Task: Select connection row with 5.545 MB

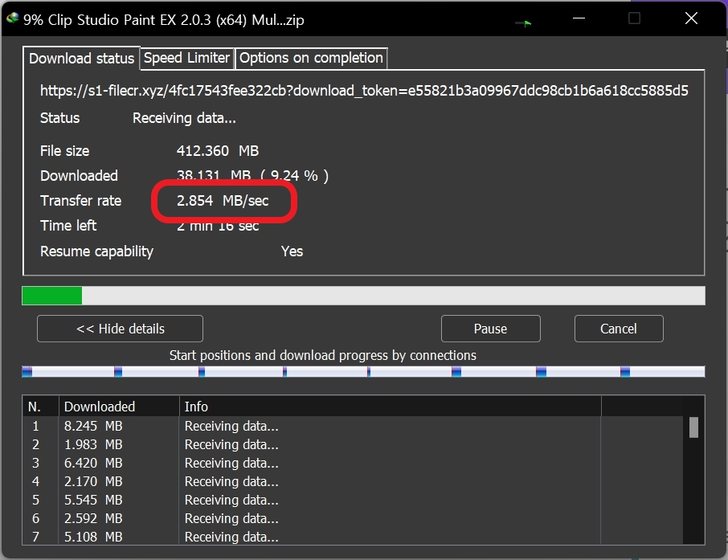Action: pos(353,500)
